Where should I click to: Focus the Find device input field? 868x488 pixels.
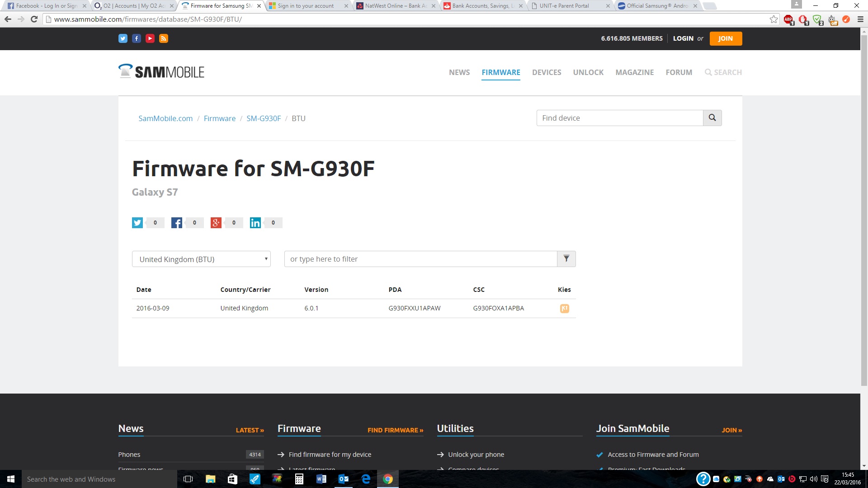click(620, 118)
